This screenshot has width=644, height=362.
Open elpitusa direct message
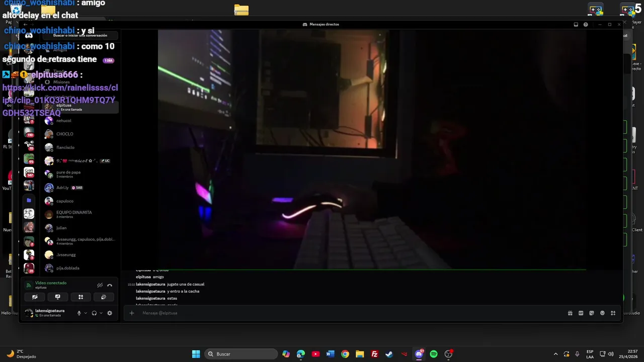[x=80, y=107]
